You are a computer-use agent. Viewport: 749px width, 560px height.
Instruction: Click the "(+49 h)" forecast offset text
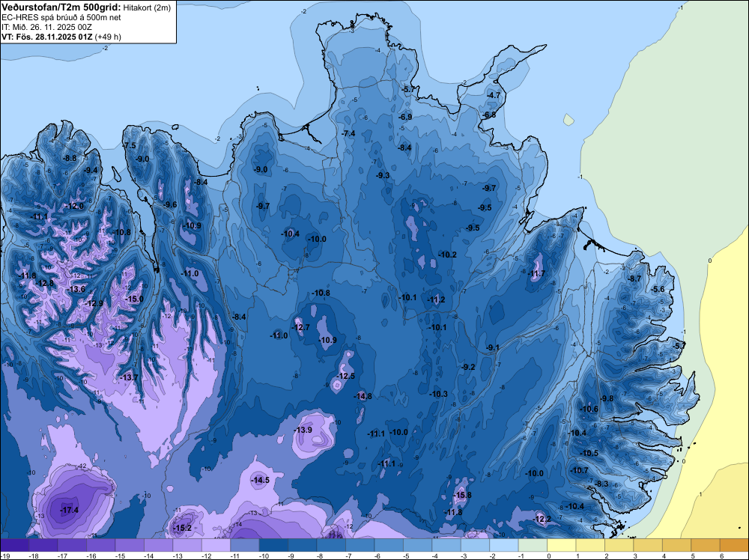pos(108,37)
